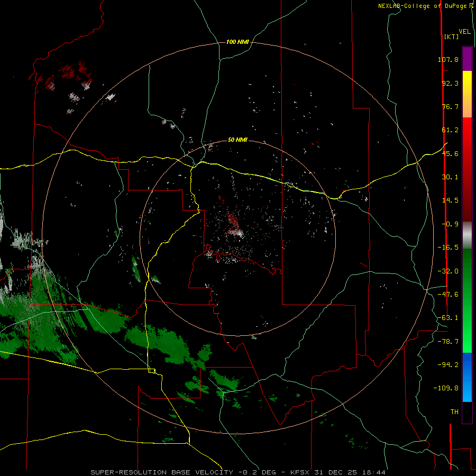The image size is (476, 476).
Task: Click the 50 NMI range ring label
Action: [x=237, y=140]
